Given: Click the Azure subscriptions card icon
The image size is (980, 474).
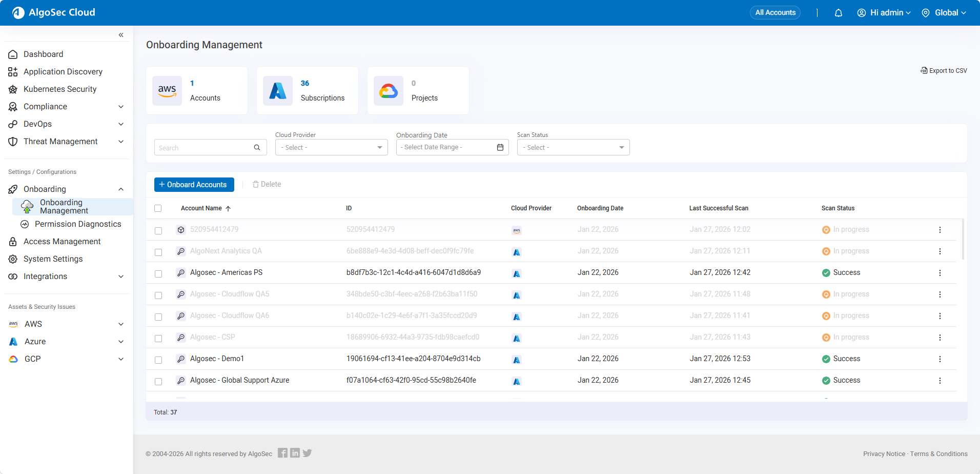Looking at the screenshot, I should click(278, 91).
